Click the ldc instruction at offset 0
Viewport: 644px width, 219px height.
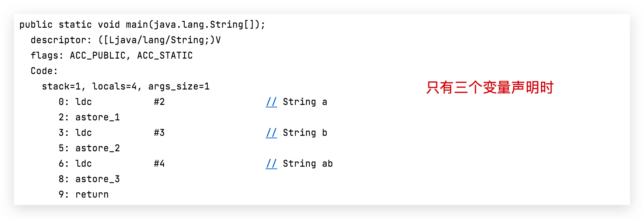pyautogui.click(x=83, y=102)
